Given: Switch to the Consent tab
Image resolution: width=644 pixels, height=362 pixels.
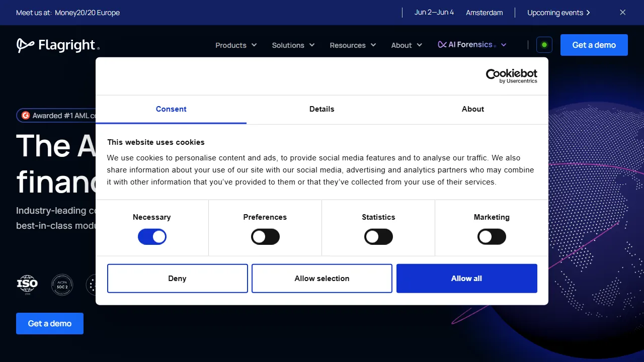Looking at the screenshot, I should click(x=171, y=109).
